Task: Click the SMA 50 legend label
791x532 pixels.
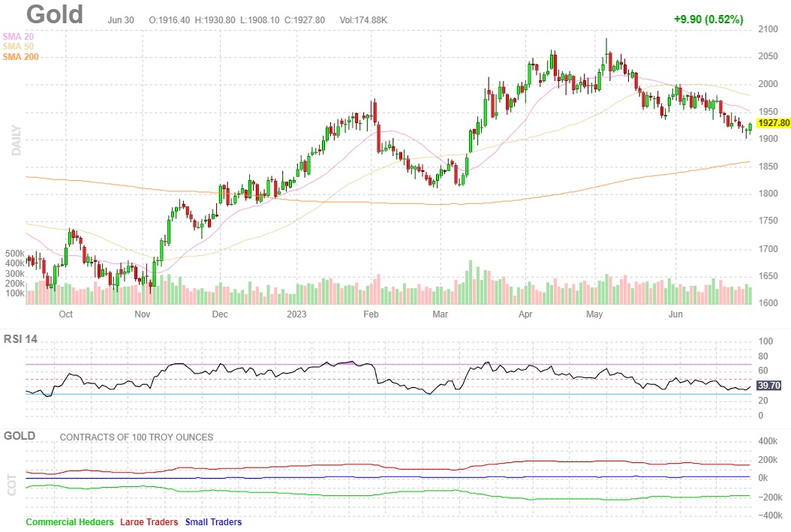Action: (18, 47)
